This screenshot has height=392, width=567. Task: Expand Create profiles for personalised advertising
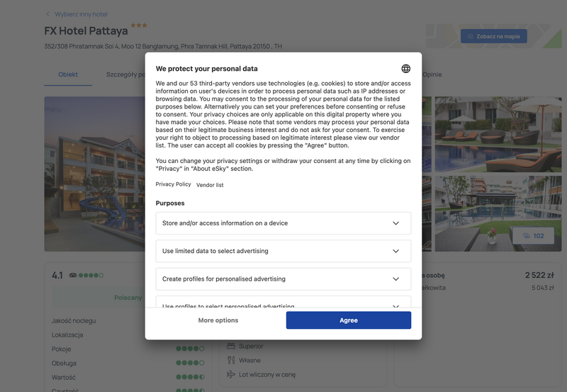[283, 279]
